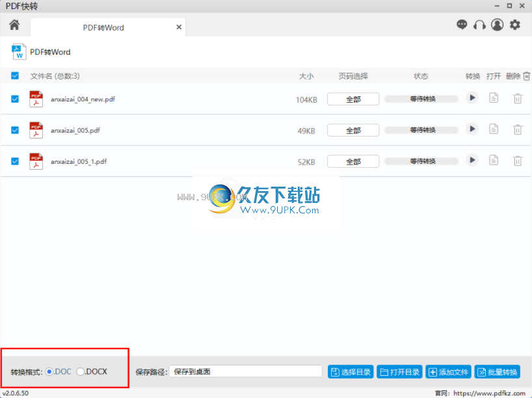Viewport: 532px width, 398px height.
Task: Open the official website pdfkz.com link
Action: (x=489, y=393)
